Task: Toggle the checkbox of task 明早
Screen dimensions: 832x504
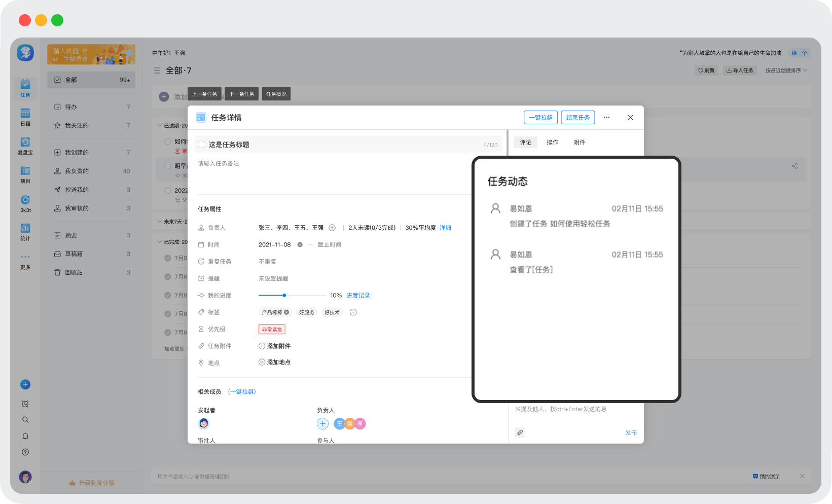Action: pos(168,166)
